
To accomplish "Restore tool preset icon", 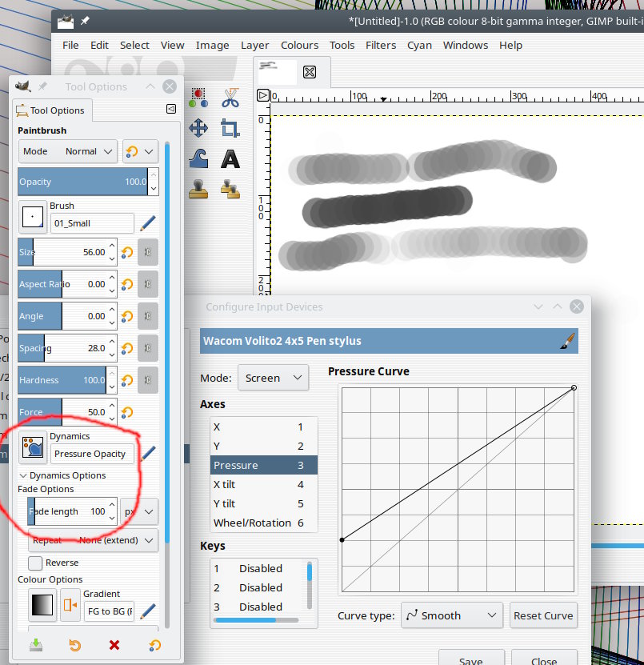I will coord(74,645).
